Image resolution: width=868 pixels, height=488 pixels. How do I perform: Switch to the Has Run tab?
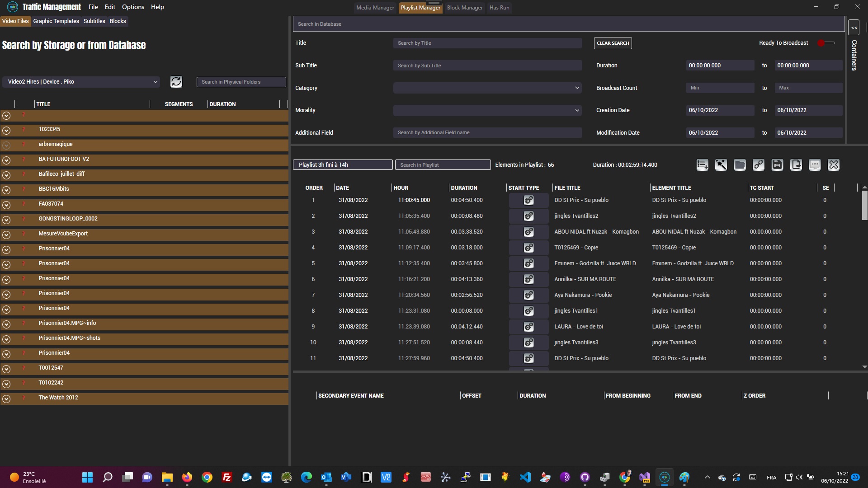click(499, 8)
